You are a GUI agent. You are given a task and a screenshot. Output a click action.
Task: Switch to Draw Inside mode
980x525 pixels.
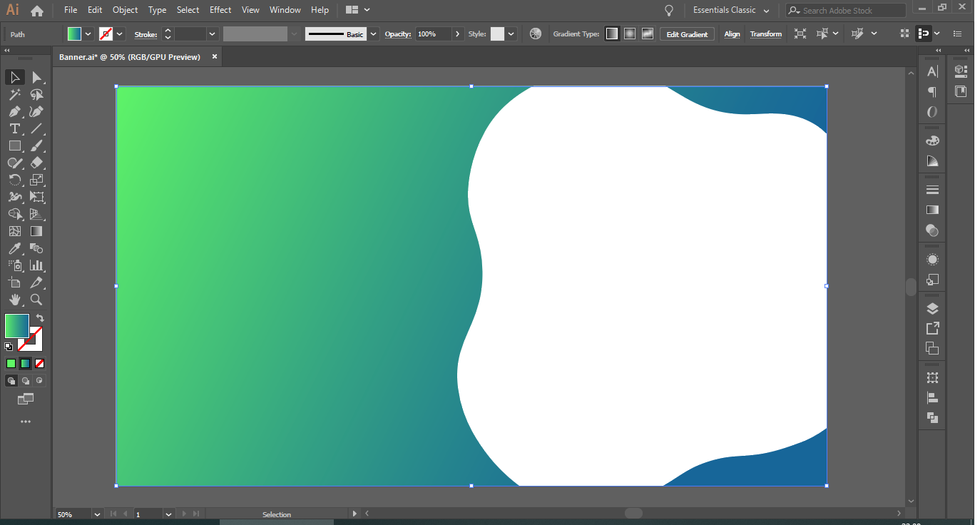point(39,381)
